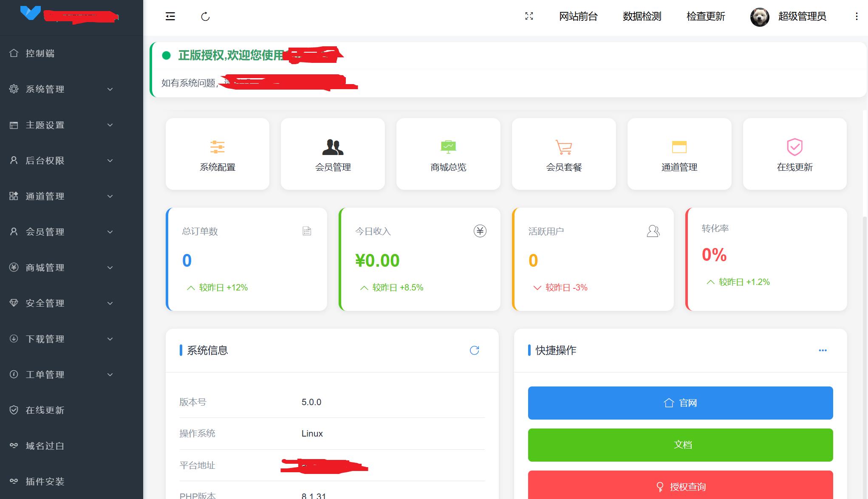The image size is (868, 499).
Task: Click the Super Admin (超级管理员) avatar
Action: 760,17
